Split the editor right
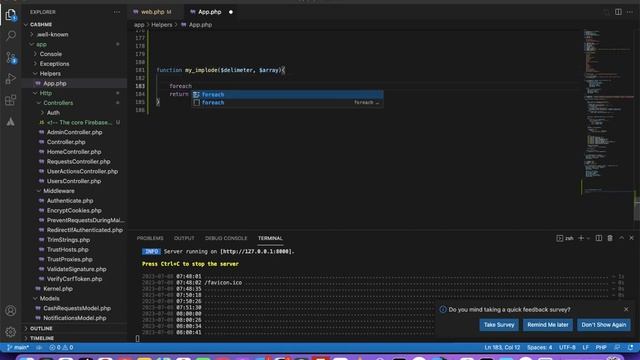Image resolution: width=640 pixels, height=360 pixels. (x=618, y=12)
